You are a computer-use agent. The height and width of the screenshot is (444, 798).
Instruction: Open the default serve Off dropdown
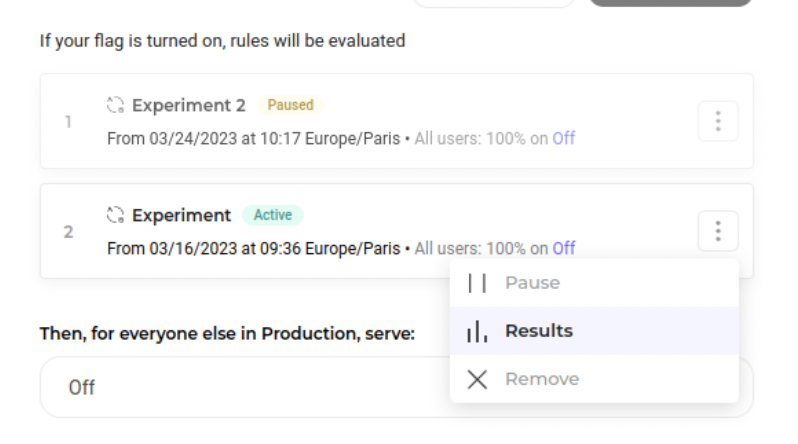coord(240,387)
